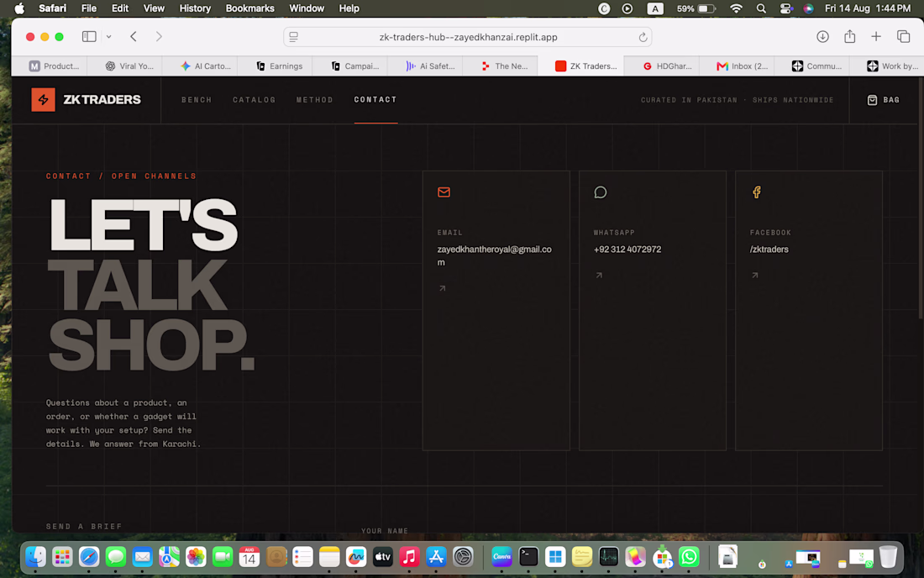The height and width of the screenshot is (578, 924).
Task: Click the WhatsApp chat bubble icon
Action: point(600,192)
